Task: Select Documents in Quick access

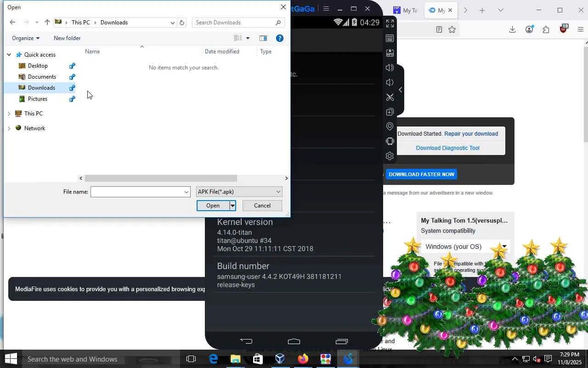Action: click(42, 77)
